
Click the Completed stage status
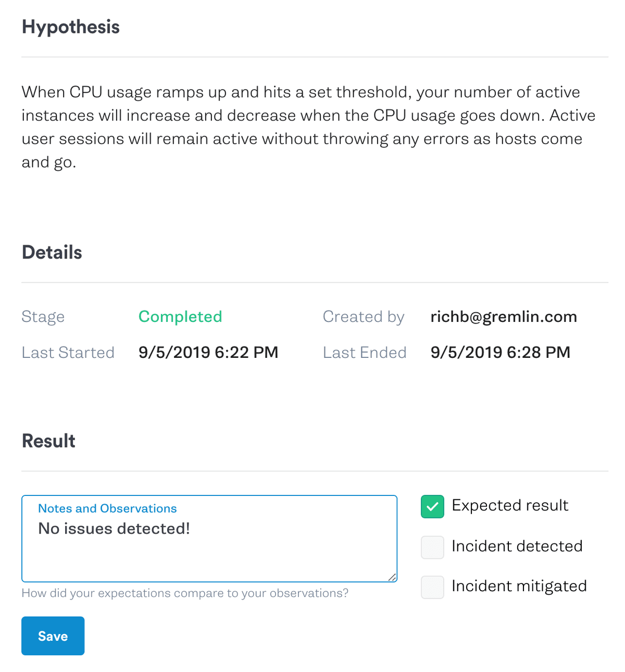pos(180,317)
